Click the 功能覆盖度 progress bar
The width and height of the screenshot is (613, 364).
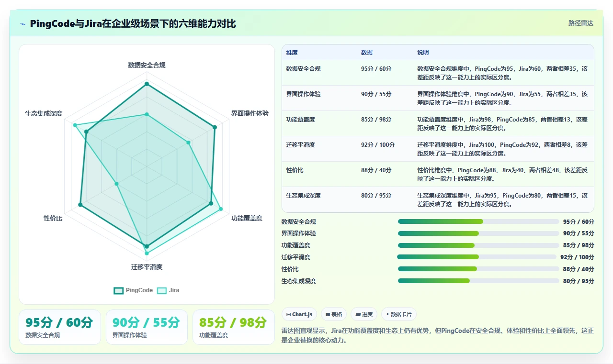(x=478, y=245)
